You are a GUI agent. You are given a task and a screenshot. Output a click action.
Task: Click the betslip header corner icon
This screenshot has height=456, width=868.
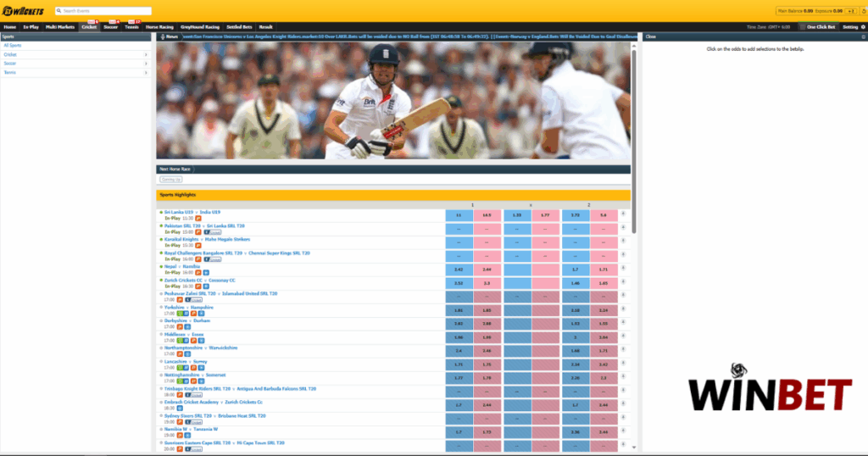click(863, 36)
